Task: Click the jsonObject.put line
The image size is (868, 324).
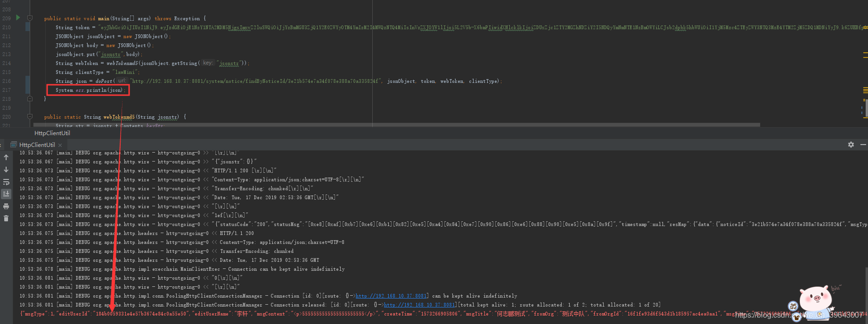Action: (99, 54)
